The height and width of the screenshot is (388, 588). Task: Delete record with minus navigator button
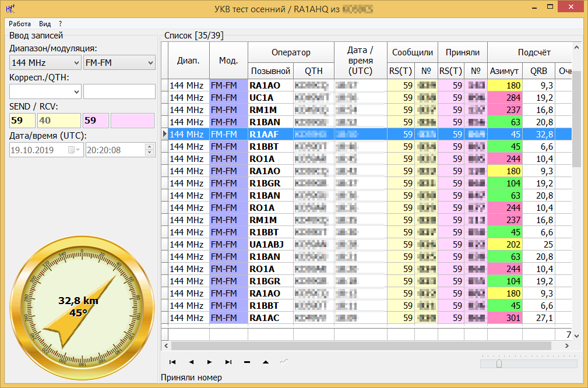247,362
